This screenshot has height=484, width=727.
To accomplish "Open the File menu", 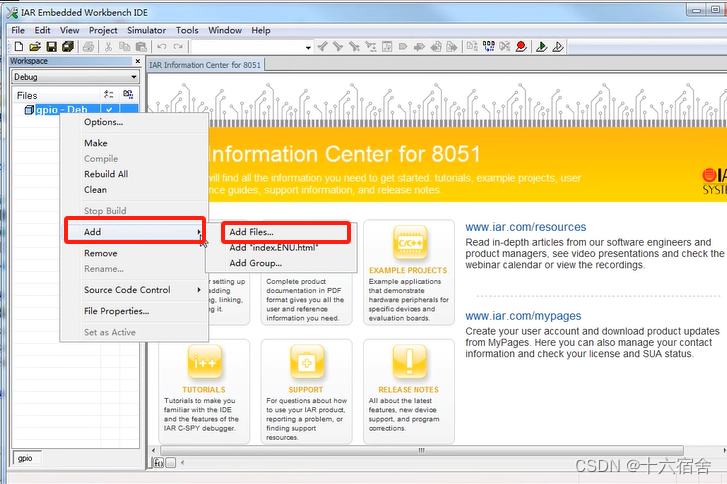I will [18, 30].
